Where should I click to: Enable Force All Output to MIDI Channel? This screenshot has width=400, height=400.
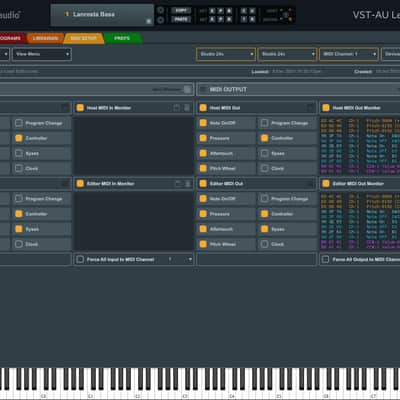326,259
